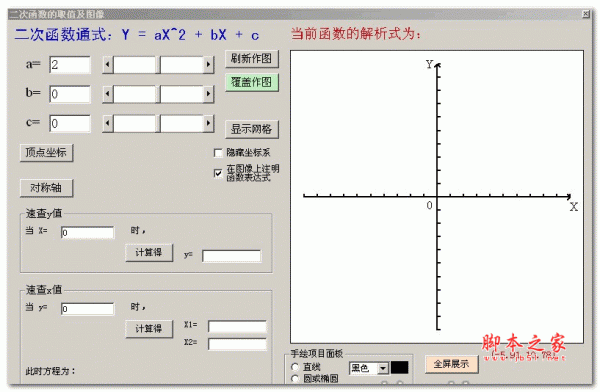Click the 当 y= input field
Screen dimensions: 600x392
(x=88, y=309)
